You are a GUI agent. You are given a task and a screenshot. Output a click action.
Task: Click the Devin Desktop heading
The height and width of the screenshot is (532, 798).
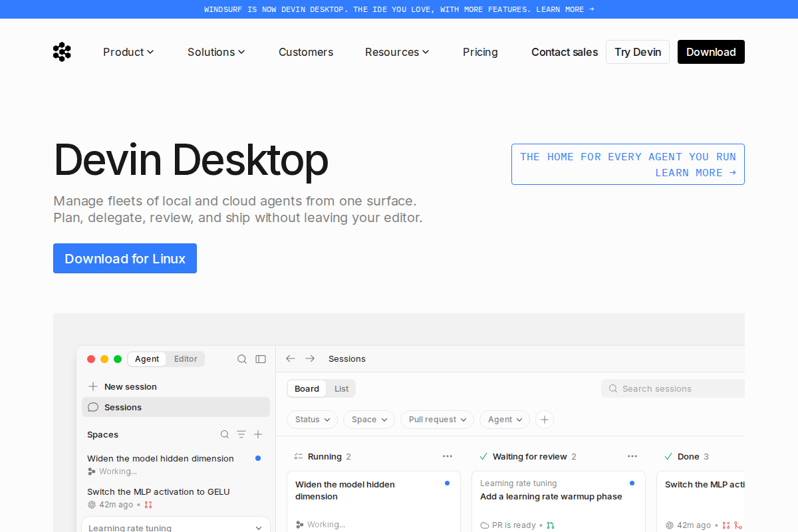[191, 160]
